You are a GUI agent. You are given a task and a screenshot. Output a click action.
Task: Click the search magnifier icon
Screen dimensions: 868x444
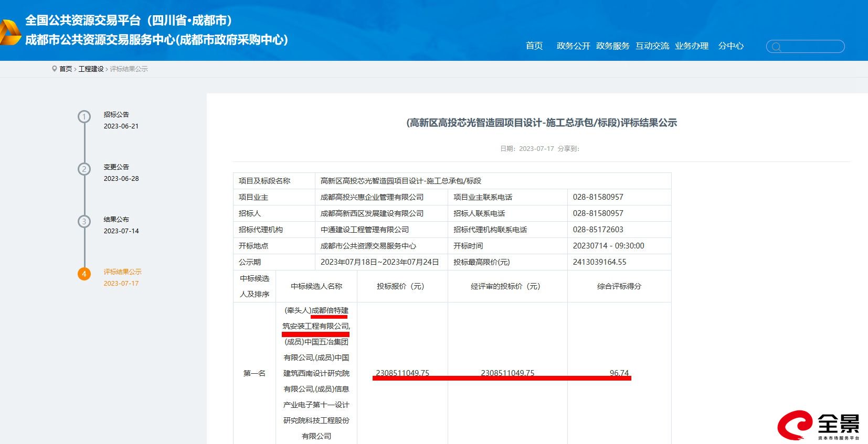pyautogui.click(x=777, y=47)
